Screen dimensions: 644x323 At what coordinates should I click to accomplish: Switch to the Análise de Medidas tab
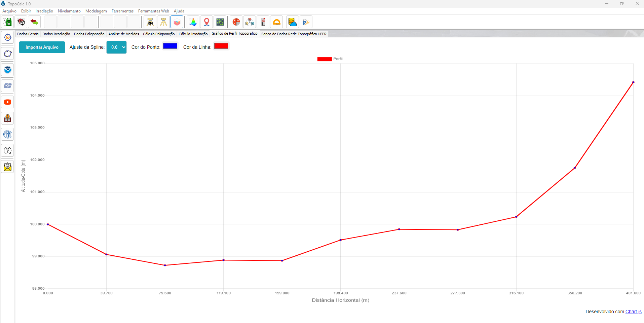click(124, 34)
